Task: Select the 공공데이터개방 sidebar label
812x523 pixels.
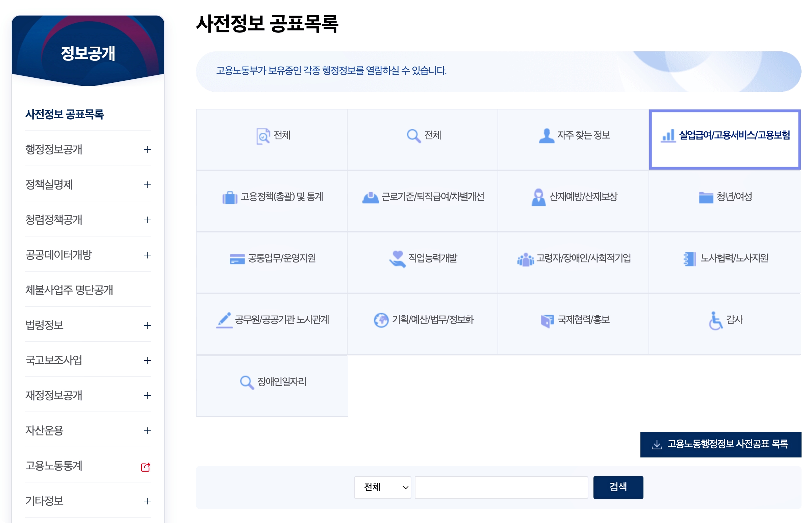Action: click(x=58, y=255)
